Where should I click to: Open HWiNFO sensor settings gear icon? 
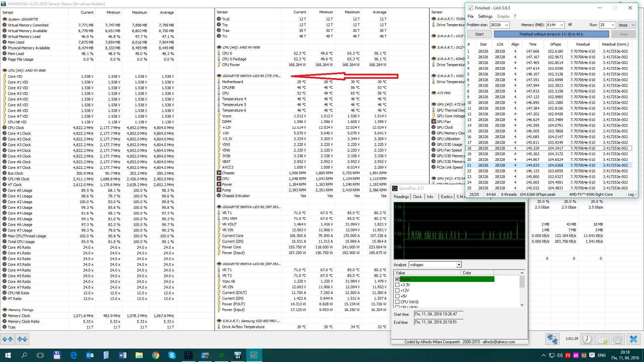coord(618,339)
